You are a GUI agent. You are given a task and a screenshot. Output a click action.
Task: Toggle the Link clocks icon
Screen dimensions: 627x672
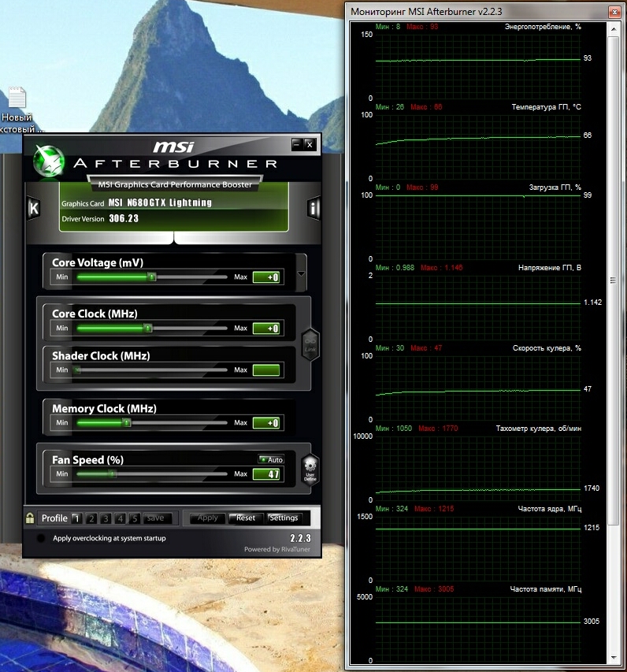click(x=310, y=345)
